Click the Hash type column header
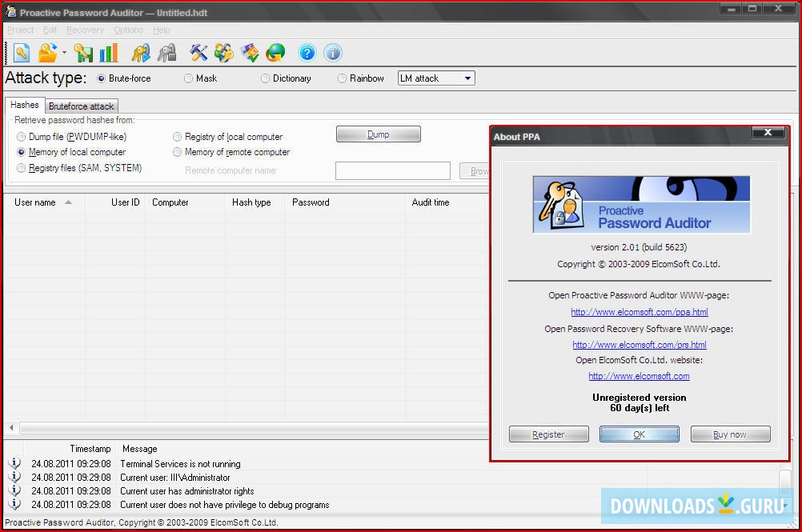The height and width of the screenshot is (532, 802). pos(255,202)
